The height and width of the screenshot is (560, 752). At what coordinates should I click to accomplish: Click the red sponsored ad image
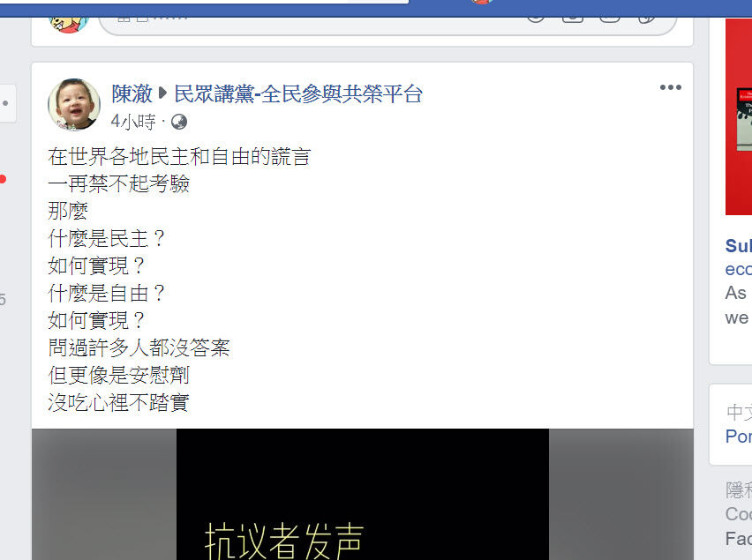[x=739, y=117]
